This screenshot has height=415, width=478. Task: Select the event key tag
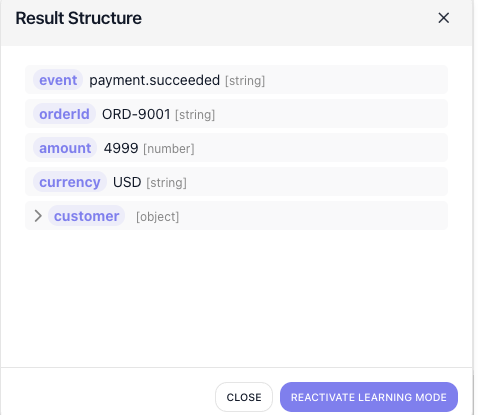(x=58, y=80)
